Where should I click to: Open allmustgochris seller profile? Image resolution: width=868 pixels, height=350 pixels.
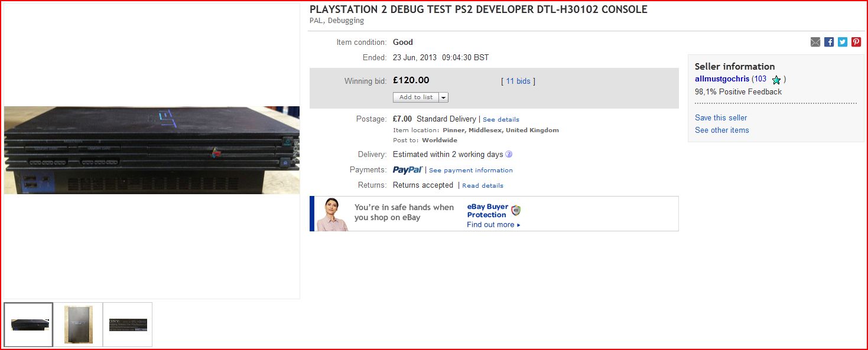point(722,79)
